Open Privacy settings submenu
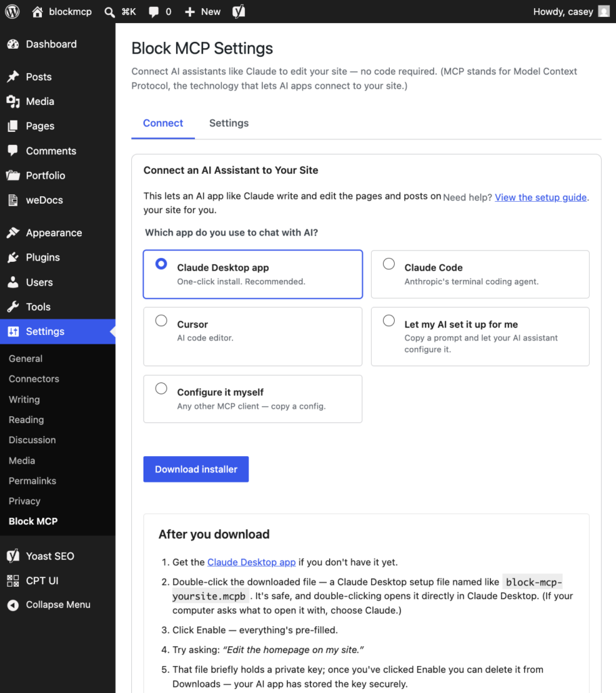Screen dimensions: 616x693 click(x=24, y=501)
